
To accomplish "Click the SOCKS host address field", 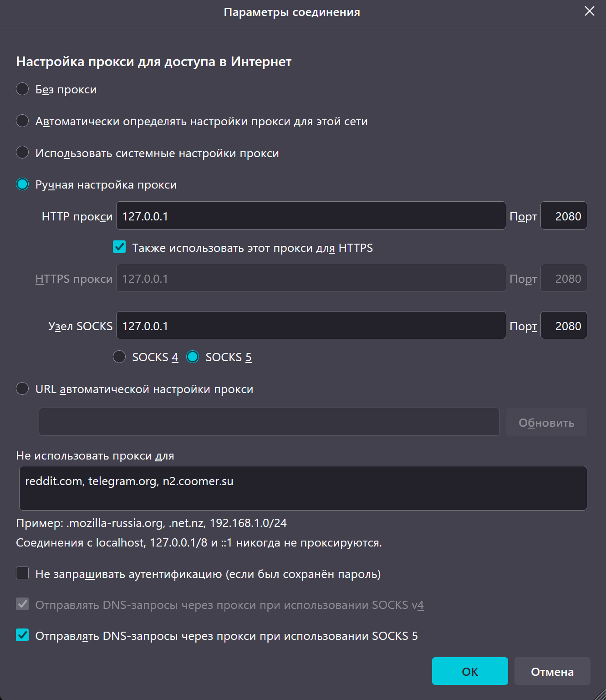I will [311, 326].
